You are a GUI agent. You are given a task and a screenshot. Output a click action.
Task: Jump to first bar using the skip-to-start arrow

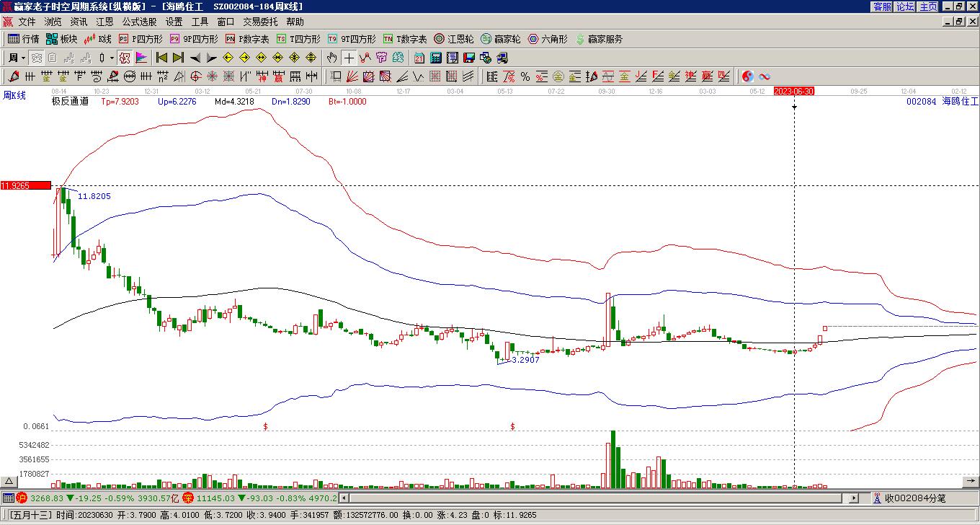tap(161, 58)
